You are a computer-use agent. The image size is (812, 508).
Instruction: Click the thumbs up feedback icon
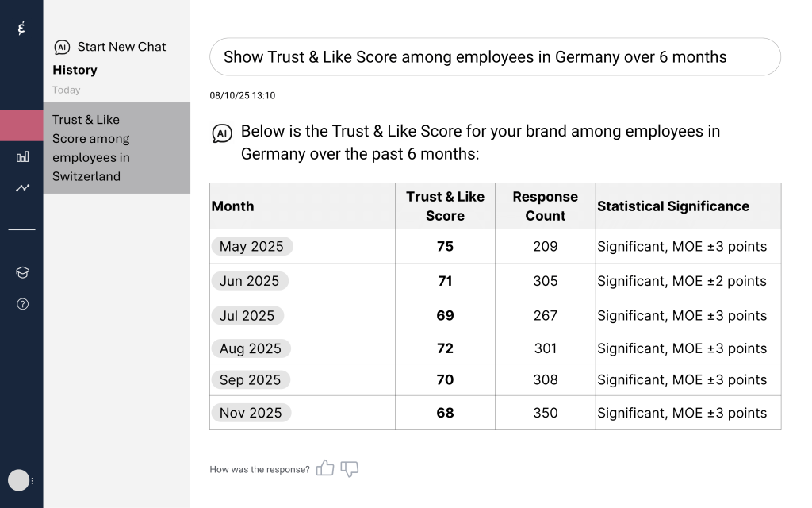pyautogui.click(x=324, y=468)
